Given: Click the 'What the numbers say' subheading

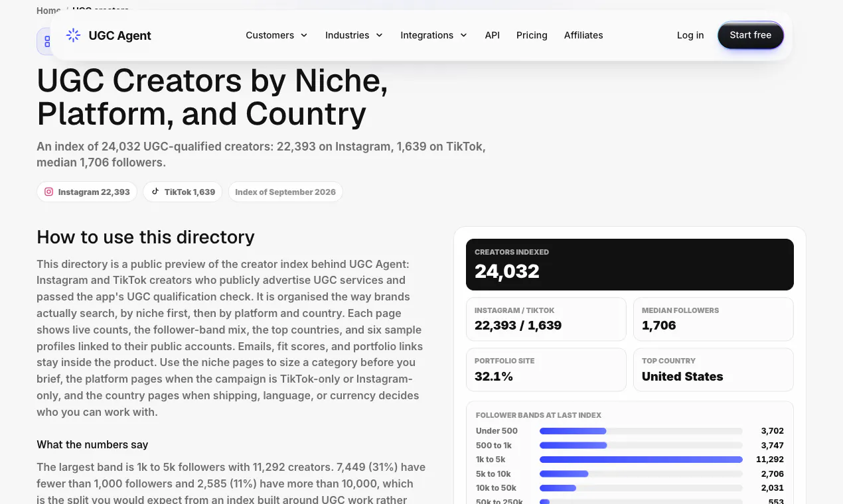Looking at the screenshot, I should click(x=92, y=444).
